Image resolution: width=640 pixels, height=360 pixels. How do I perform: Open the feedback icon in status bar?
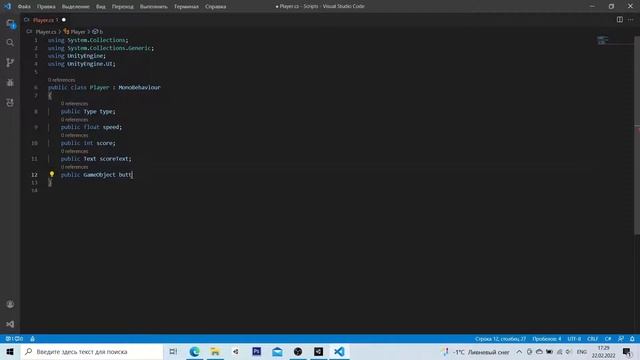[x=621, y=339]
